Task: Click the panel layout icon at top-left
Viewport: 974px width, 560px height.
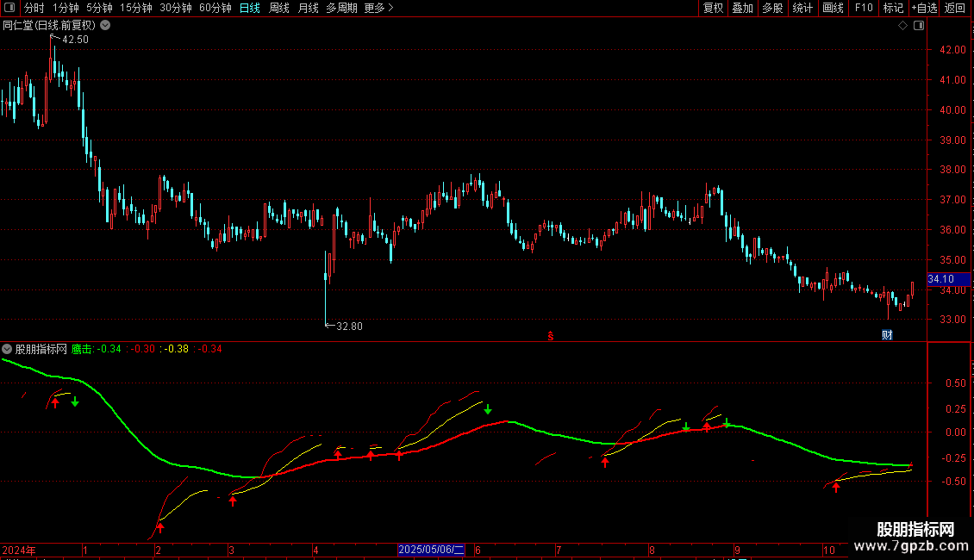Action: click(9, 8)
